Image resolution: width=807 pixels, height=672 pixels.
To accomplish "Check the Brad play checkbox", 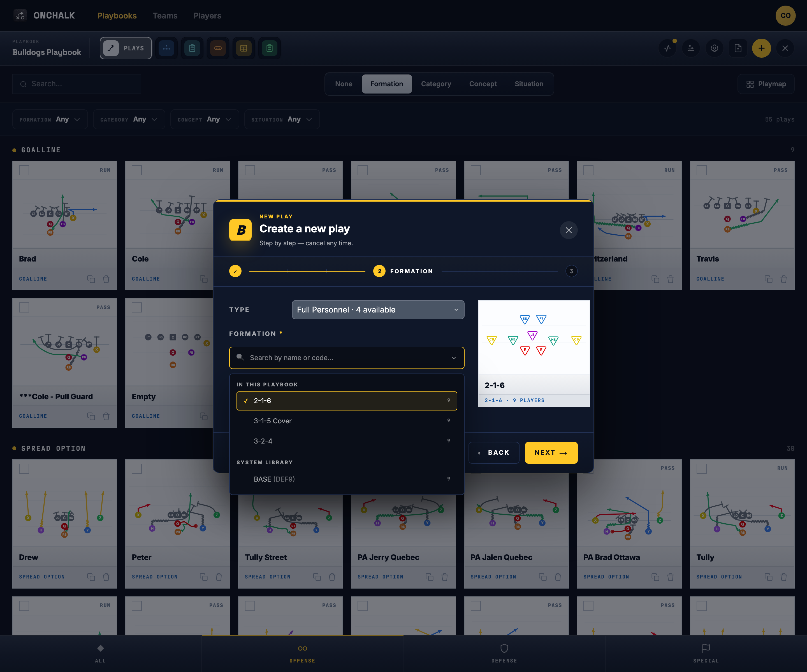I will tap(24, 170).
